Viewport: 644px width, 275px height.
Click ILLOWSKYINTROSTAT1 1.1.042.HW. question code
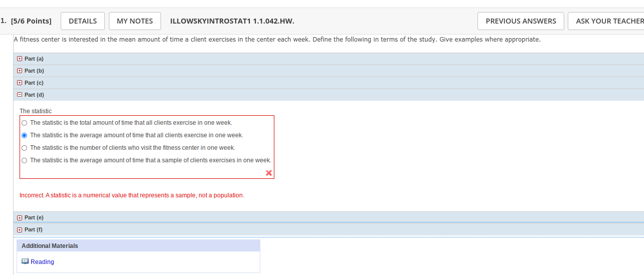(x=232, y=21)
